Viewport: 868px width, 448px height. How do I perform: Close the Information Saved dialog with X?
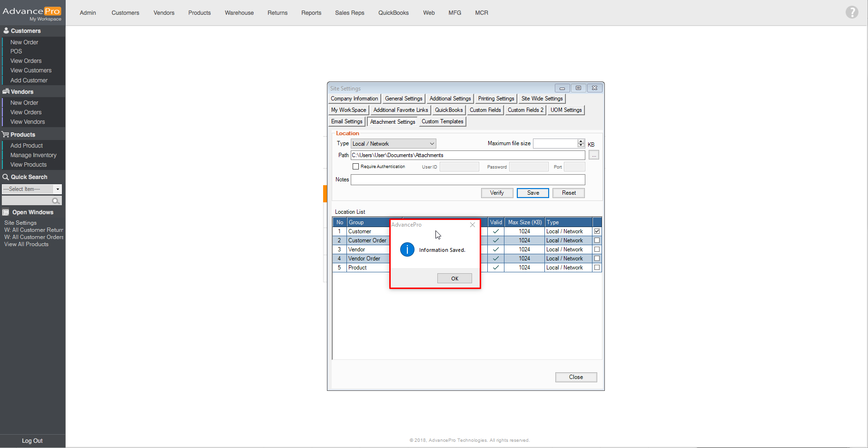[472, 225]
